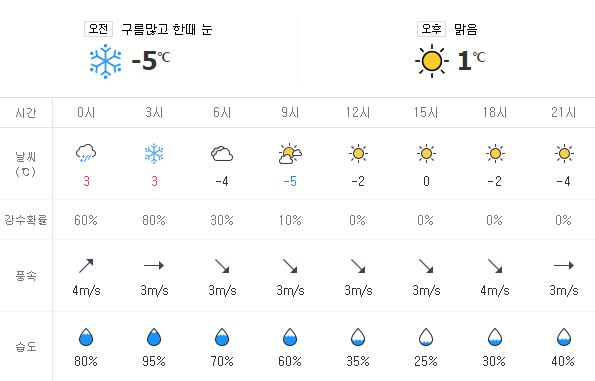Select the 오전 label badge
595x381 pixels.
point(98,29)
